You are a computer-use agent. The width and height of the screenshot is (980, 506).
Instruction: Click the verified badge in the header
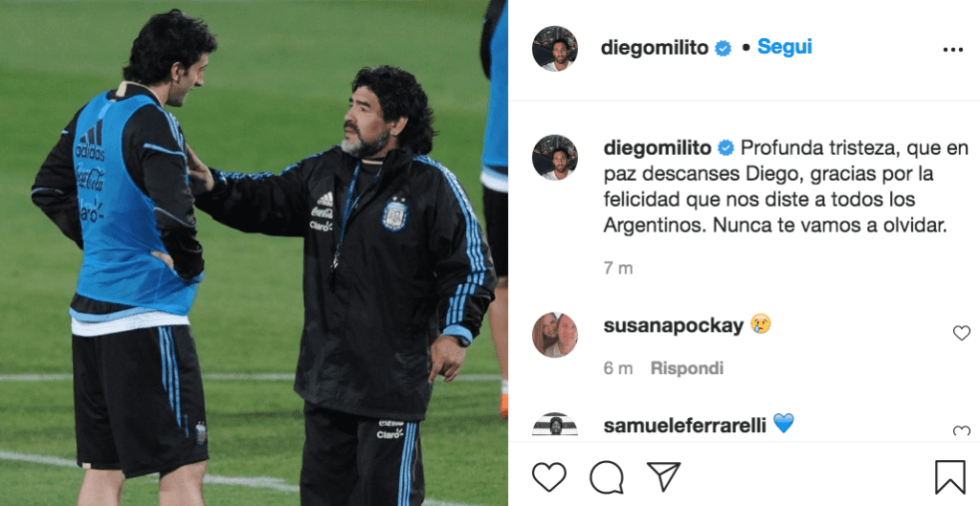click(x=724, y=48)
